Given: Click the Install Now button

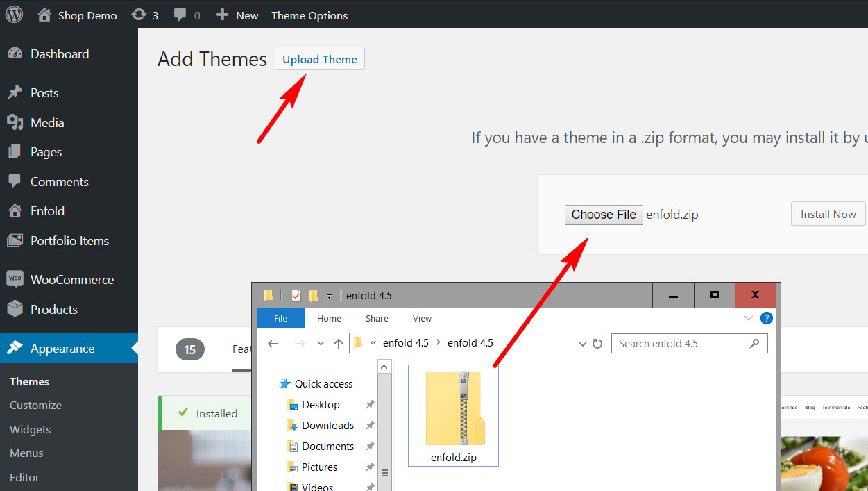Looking at the screenshot, I should pos(828,214).
